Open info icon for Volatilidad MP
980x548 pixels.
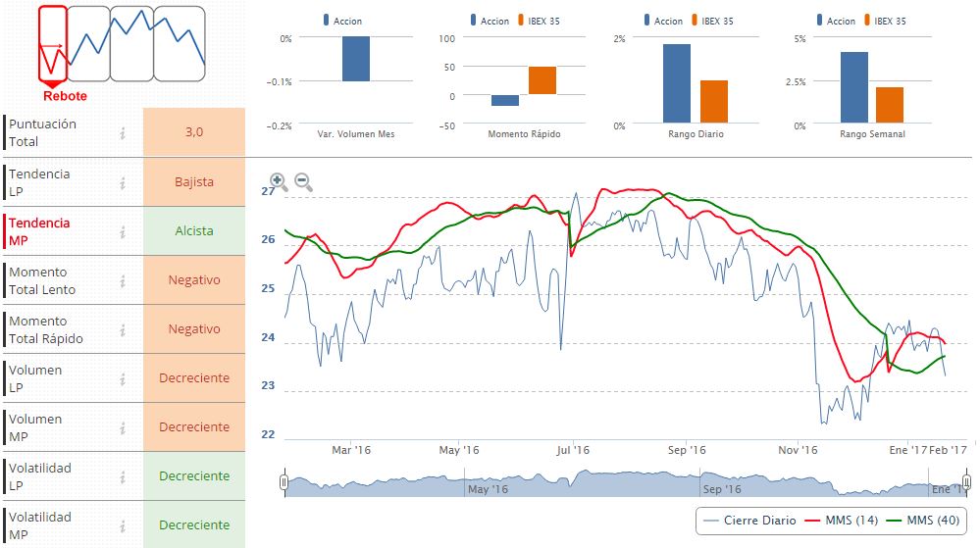123,525
